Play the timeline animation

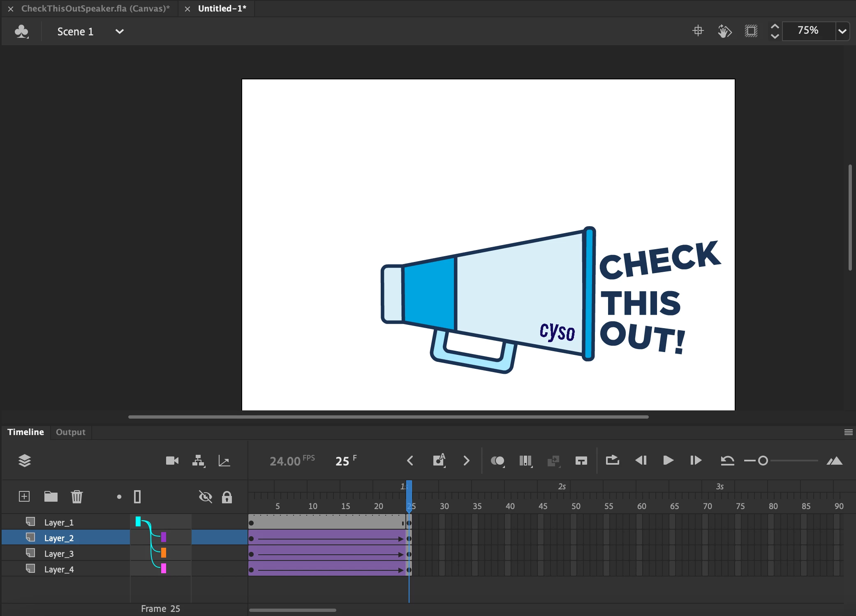tap(668, 460)
